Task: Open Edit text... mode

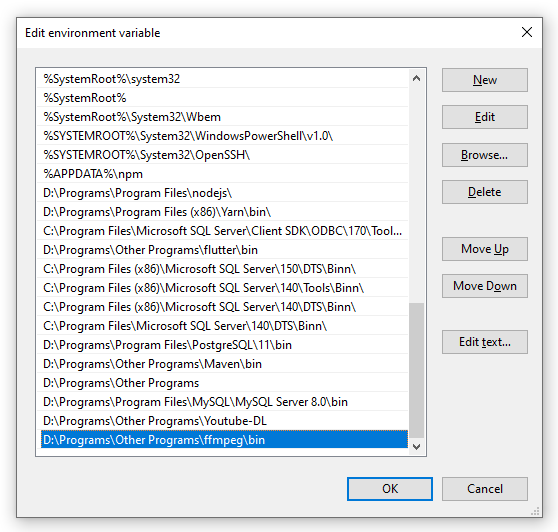Action: [x=485, y=342]
